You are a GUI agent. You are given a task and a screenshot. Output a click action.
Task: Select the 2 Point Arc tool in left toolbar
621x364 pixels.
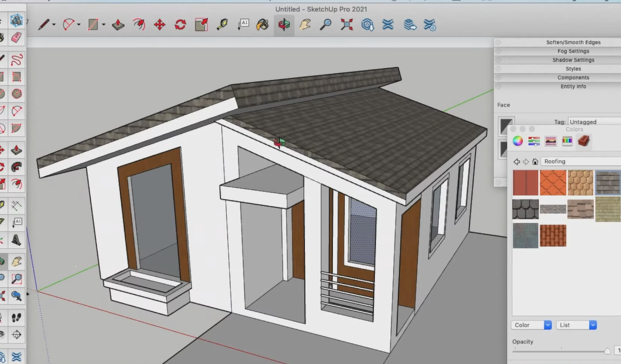pyautogui.click(x=16, y=110)
